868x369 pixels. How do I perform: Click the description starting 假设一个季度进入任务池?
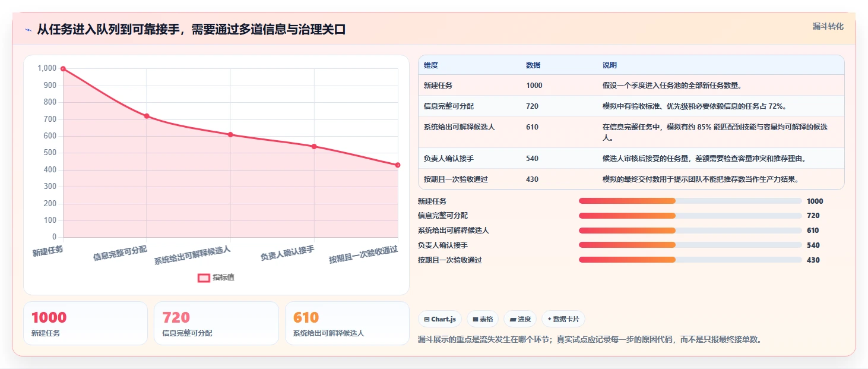pyautogui.click(x=671, y=85)
